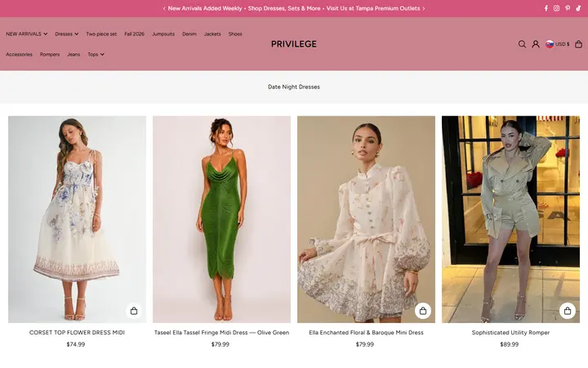The width and height of the screenshot is (588, 368).
Task: Expand the Tops dropdown menu
Action: point(96,55)
